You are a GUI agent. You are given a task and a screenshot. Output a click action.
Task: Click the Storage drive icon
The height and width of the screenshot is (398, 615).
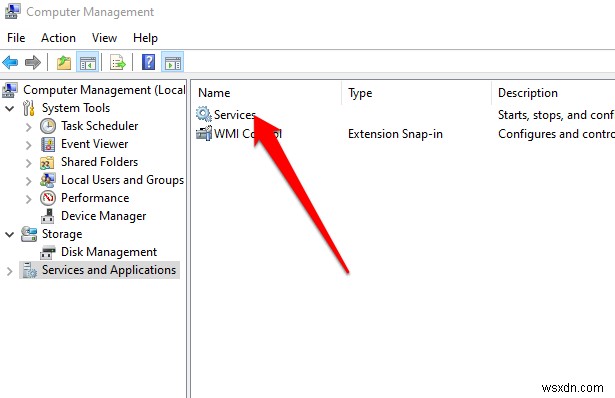point(29,234)
